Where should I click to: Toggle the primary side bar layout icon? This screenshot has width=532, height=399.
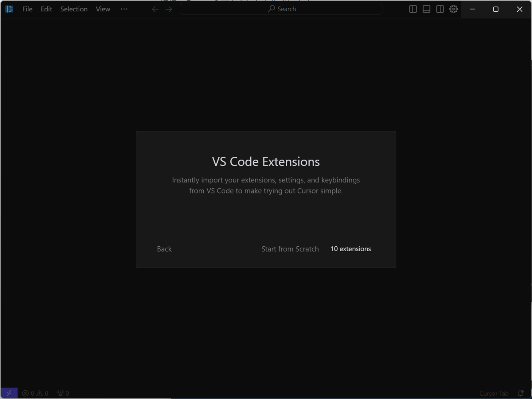pyautogui.click(x=413, y=9)
